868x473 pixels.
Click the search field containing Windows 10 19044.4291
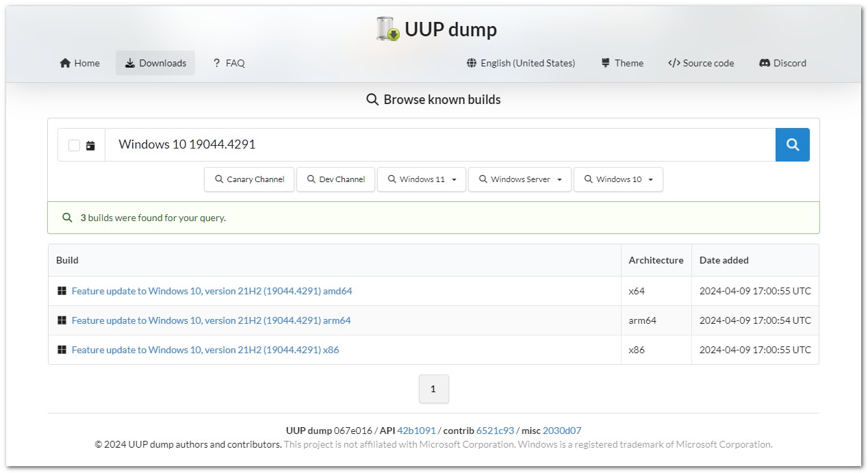tap(440, 144)
